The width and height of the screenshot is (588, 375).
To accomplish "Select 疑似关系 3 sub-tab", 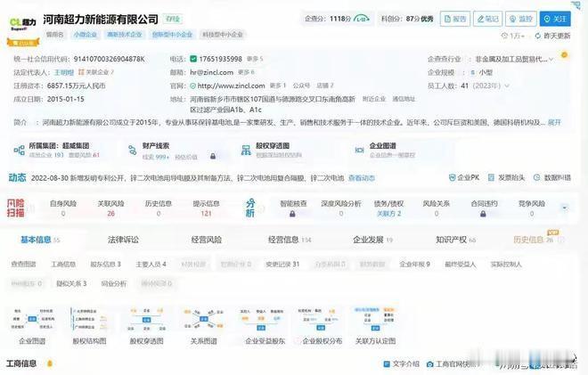I will pos(71,283).
